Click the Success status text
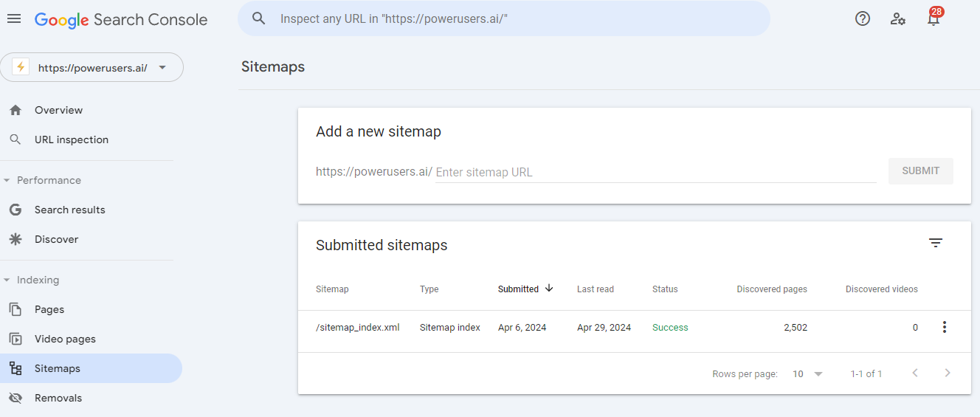Screen dimensions: 980x417 pyautogui.click(x=670, y=328)
